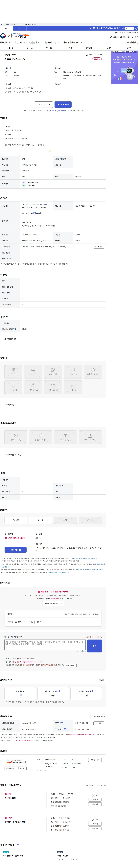Expand the 출산휴가·육아휴직 main menu

[73, 42]
